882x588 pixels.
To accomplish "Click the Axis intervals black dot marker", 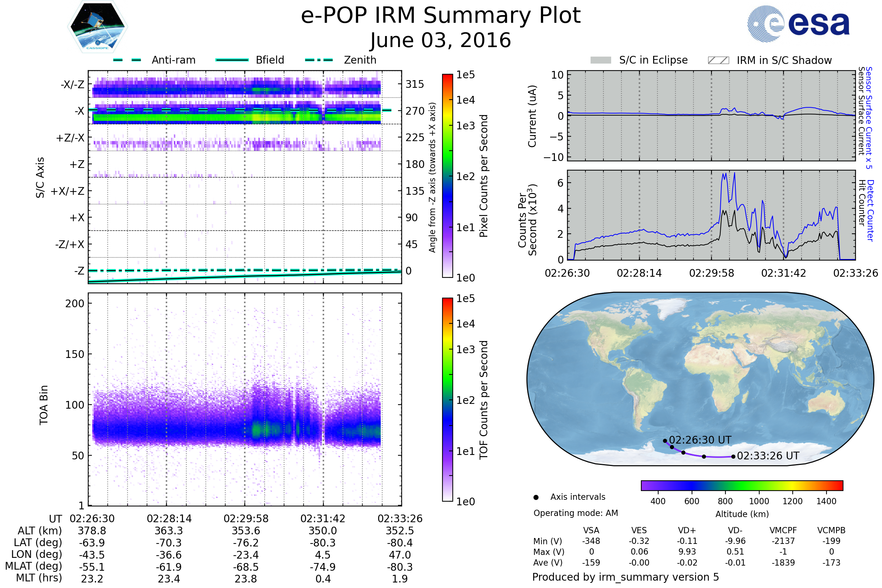I will click(x=536, y=497).
